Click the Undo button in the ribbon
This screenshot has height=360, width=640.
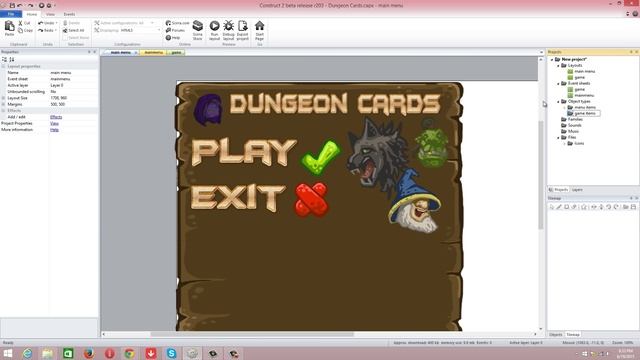(x=46, y=23)
